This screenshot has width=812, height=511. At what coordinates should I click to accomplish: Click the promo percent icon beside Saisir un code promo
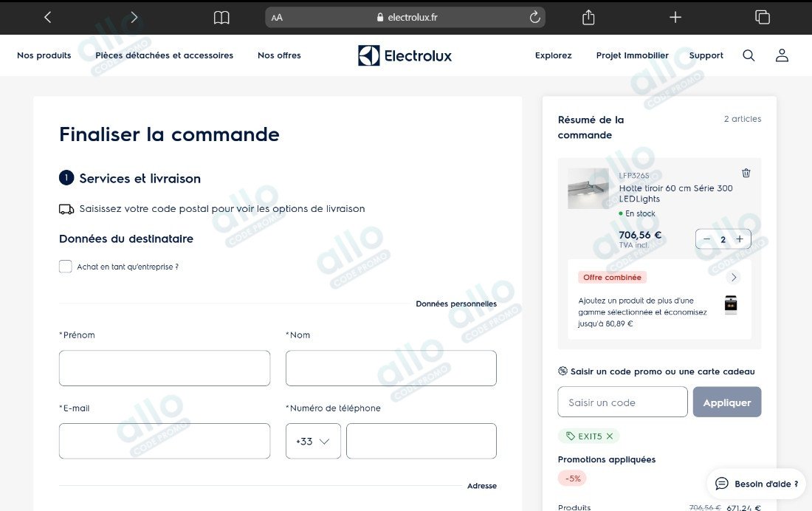click(x=563, y=371)
